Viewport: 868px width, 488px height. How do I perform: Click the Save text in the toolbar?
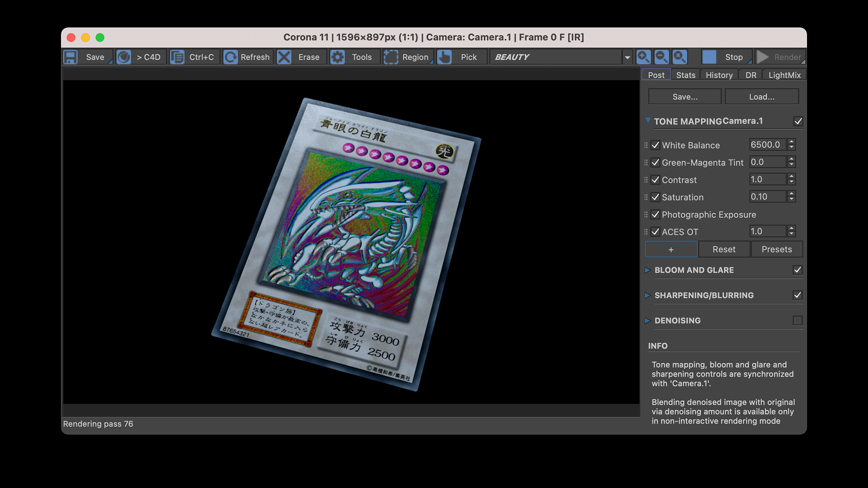95,57
